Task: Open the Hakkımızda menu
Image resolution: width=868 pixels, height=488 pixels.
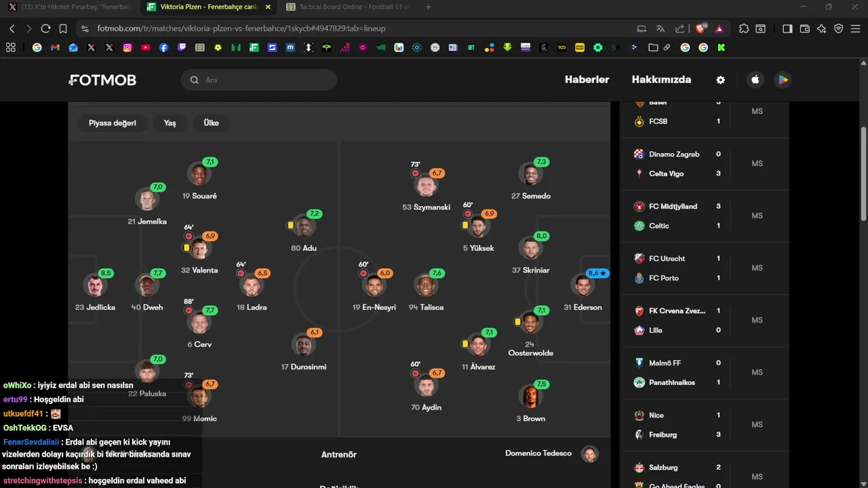Action: pos(661,79)
